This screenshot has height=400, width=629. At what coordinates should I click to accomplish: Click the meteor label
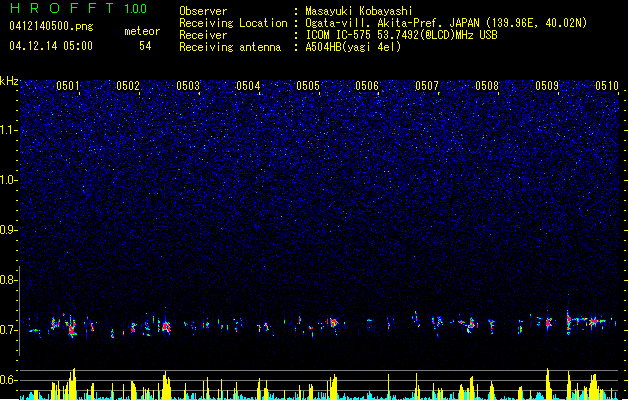coord(142,31)
